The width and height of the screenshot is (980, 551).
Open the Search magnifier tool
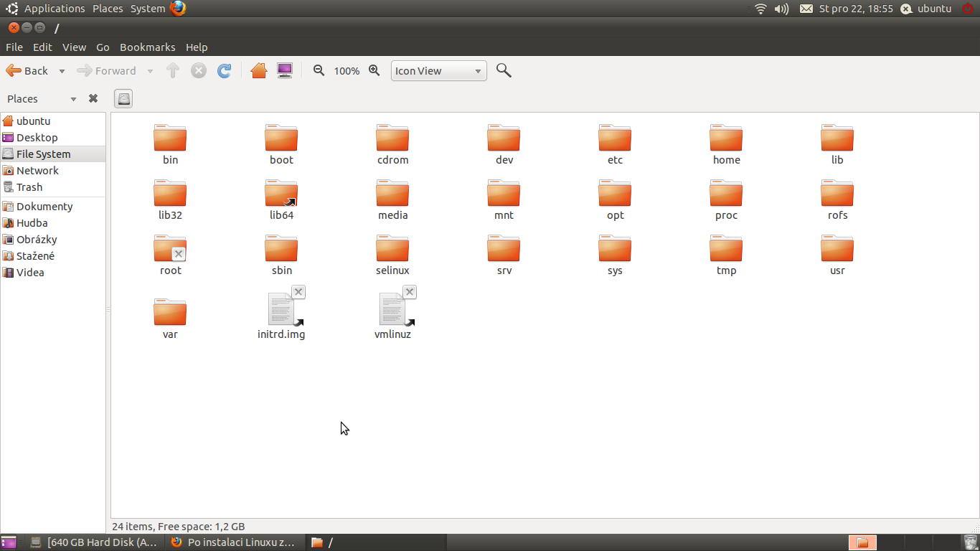pos(504,70)
